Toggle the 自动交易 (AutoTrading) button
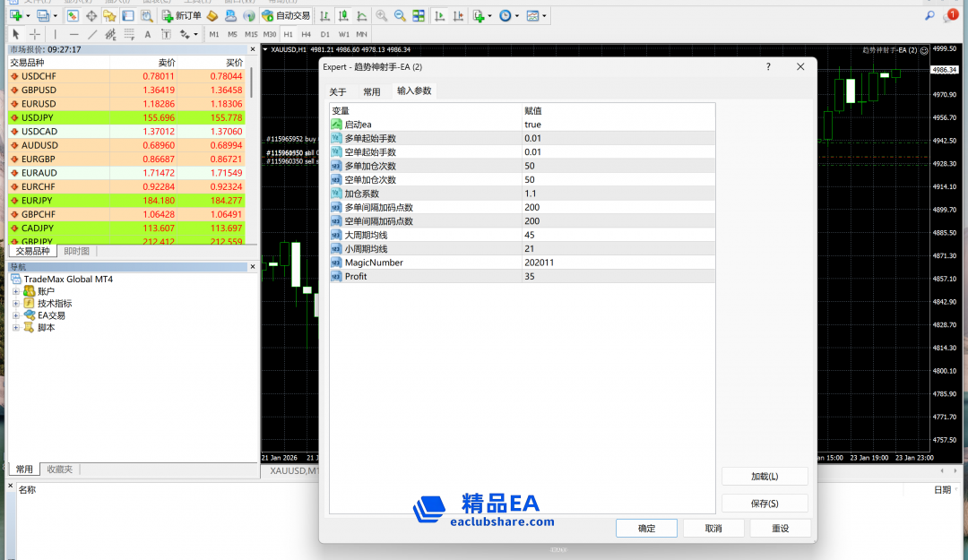The height and width of the screenshot is (560, 968). click(287, 16)
